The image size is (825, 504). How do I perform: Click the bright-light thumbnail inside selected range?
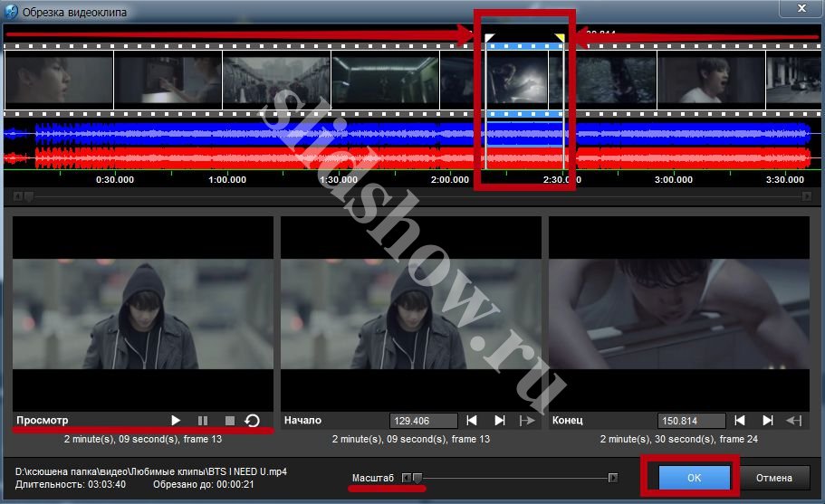517,80
